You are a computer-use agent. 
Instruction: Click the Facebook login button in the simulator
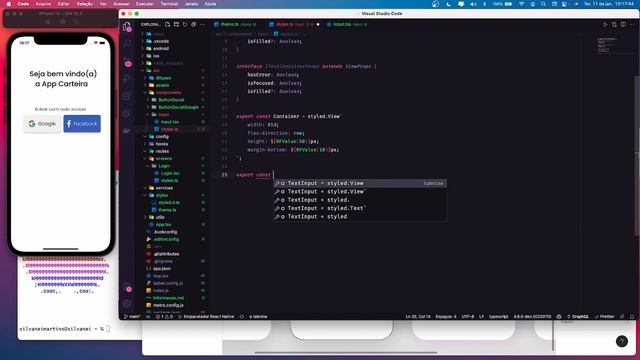pos(82,124)
